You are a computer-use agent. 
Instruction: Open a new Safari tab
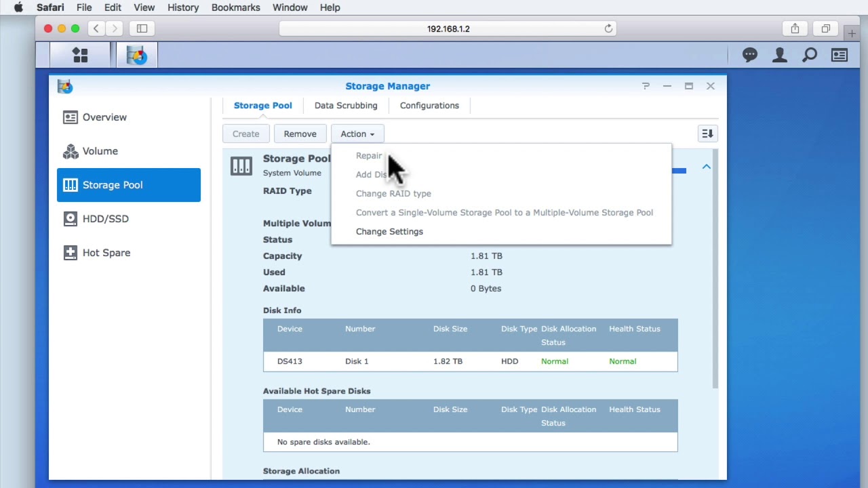point(852,33)
